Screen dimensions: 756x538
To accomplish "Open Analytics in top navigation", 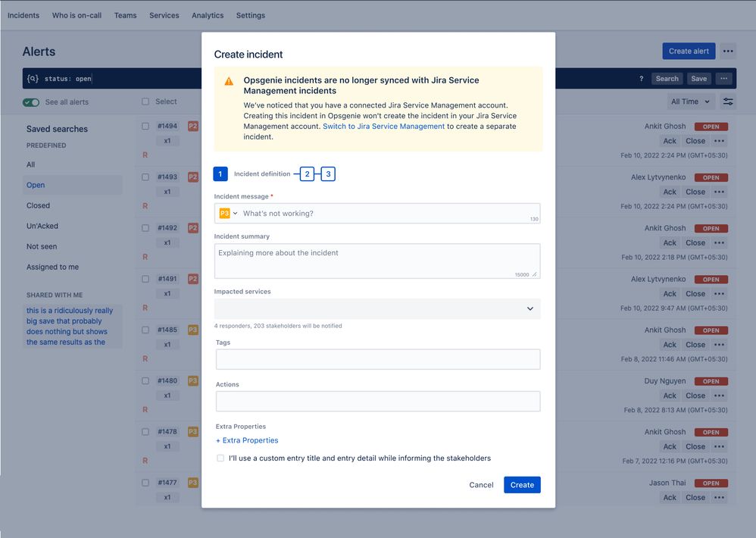I will pyautogui.click(x=208, y=15).
